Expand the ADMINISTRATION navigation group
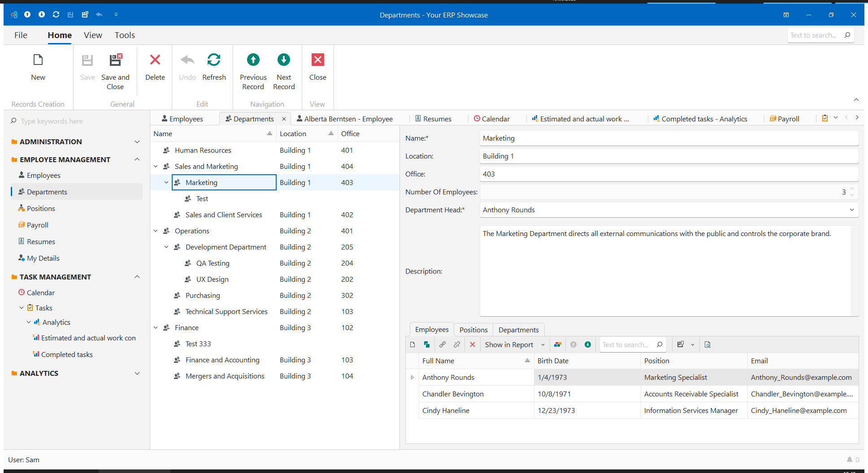This screenshot has height=473, width=868. point(137,142)
